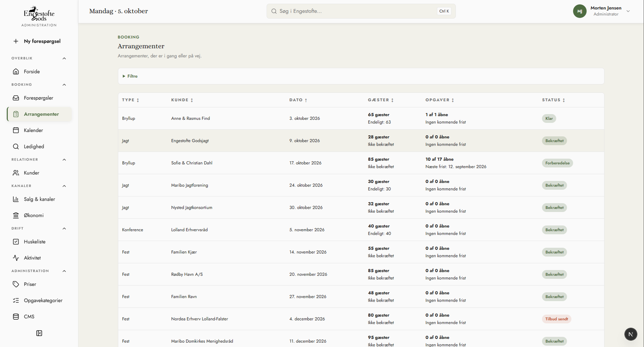Focus the Søg i Engestofte search field

[361, 11]
